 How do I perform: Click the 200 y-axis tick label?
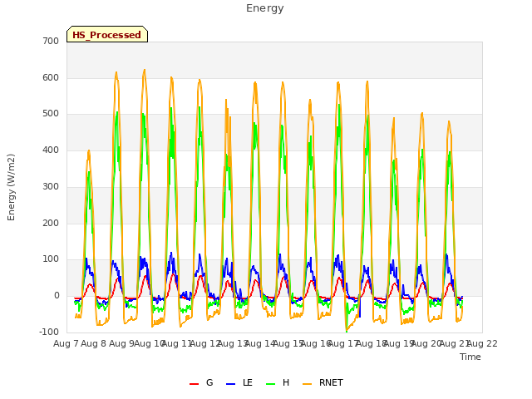point(51,223)
